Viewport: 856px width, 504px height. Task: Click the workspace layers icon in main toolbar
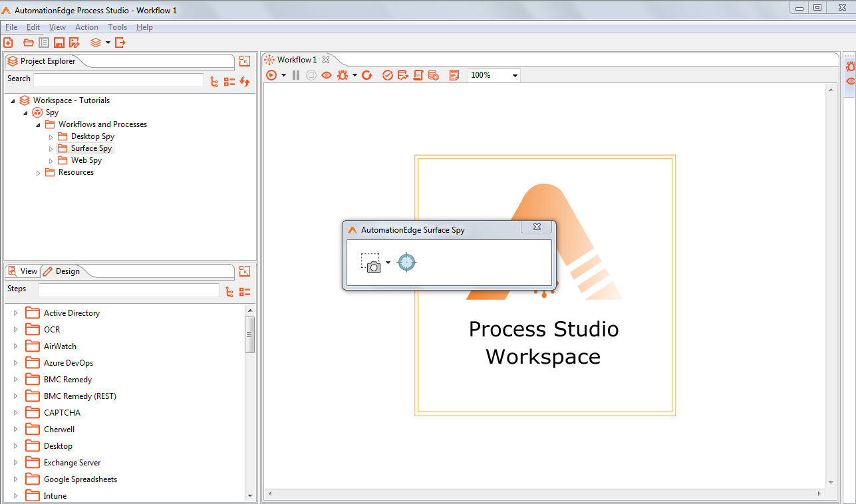click(96, 43)
